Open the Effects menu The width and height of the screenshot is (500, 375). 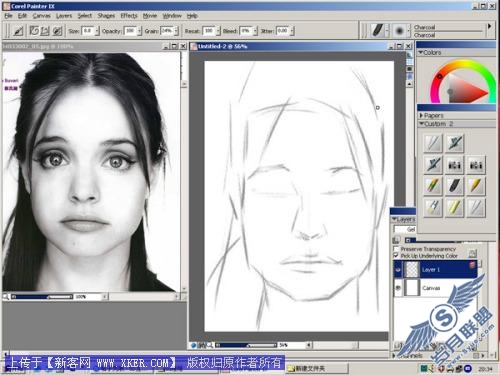(129, 16)
